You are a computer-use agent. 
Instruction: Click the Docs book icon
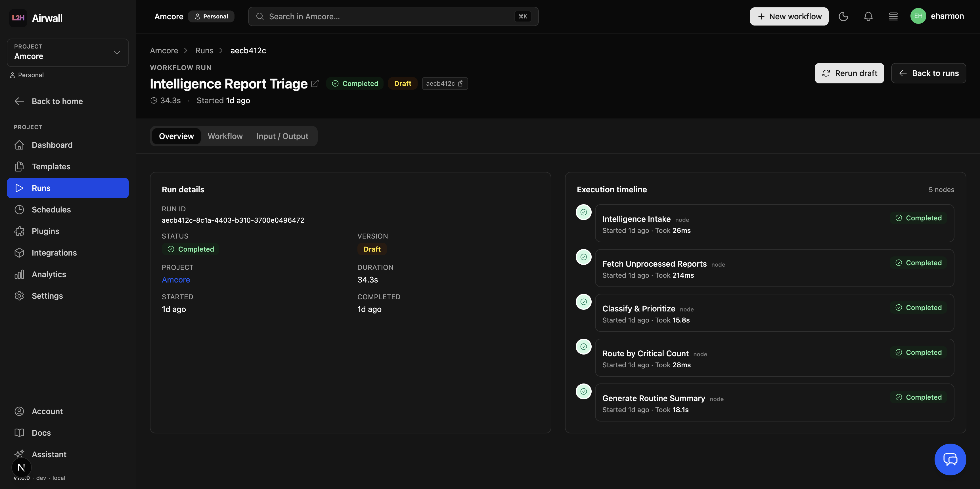[19, 433]
